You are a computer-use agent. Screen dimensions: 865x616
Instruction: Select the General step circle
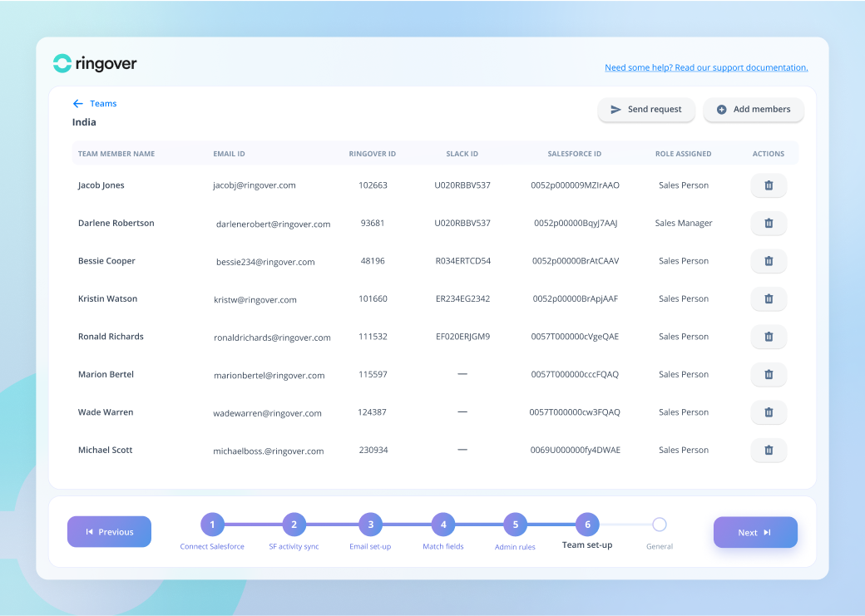tap(660, 525)
